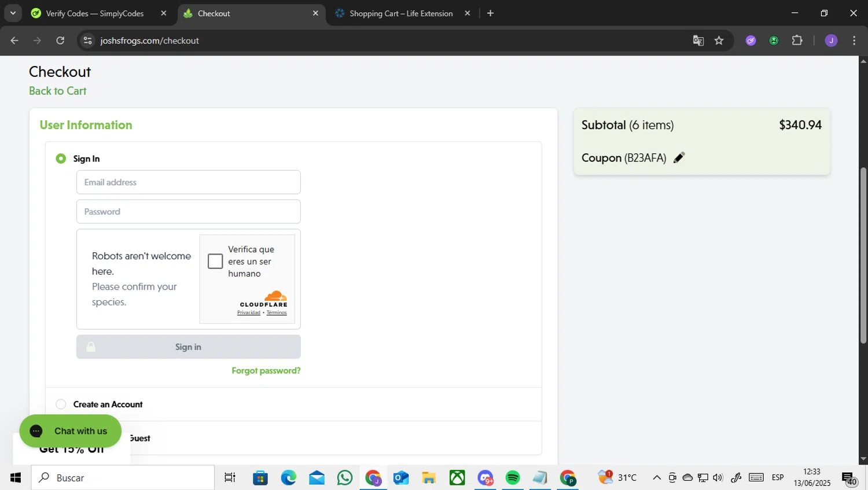Edit the coupon with pencil icon
868x490 pixels.
[x=679, y=158]
